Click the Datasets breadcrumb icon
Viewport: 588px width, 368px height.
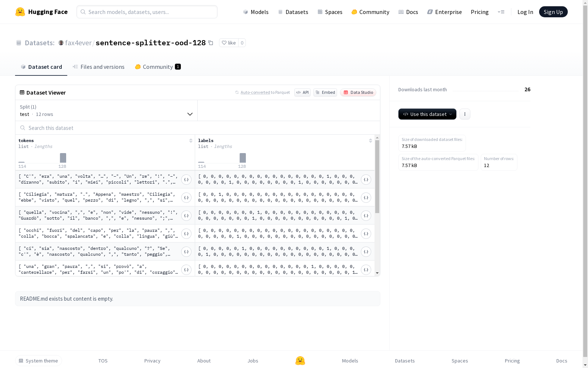19,43
